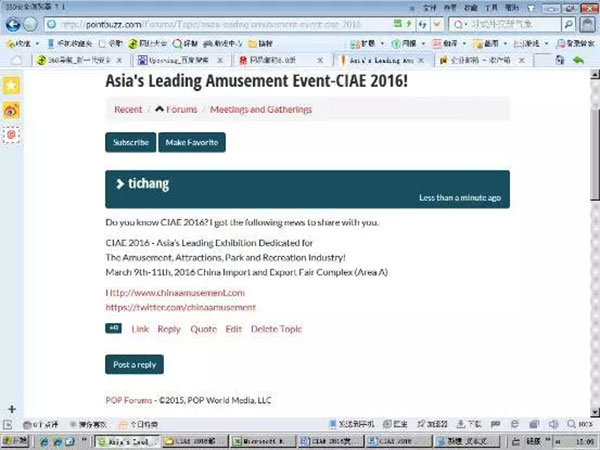Click the Post a reply button
600x450 pixels.
pyautogui.click(x=134, y=365)
